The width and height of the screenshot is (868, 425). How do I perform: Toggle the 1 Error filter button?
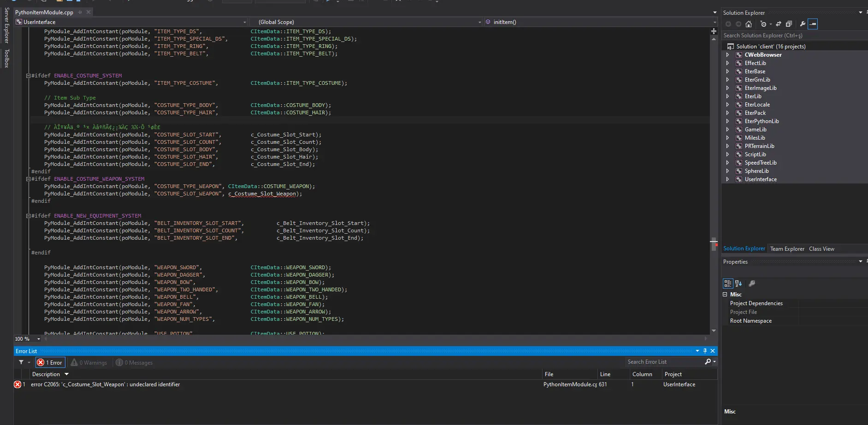[x=50, y=362]
